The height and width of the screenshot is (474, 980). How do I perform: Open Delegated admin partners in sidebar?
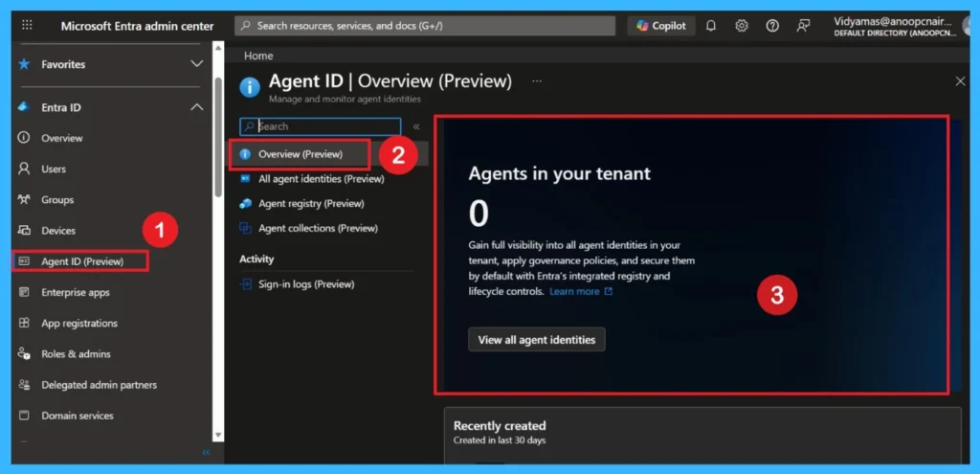[x=99, y=385]
